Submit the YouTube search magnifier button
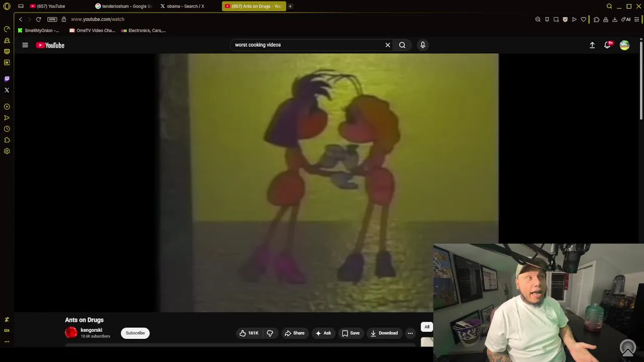Viewport: 644px width, 362px height. (403, 45)
